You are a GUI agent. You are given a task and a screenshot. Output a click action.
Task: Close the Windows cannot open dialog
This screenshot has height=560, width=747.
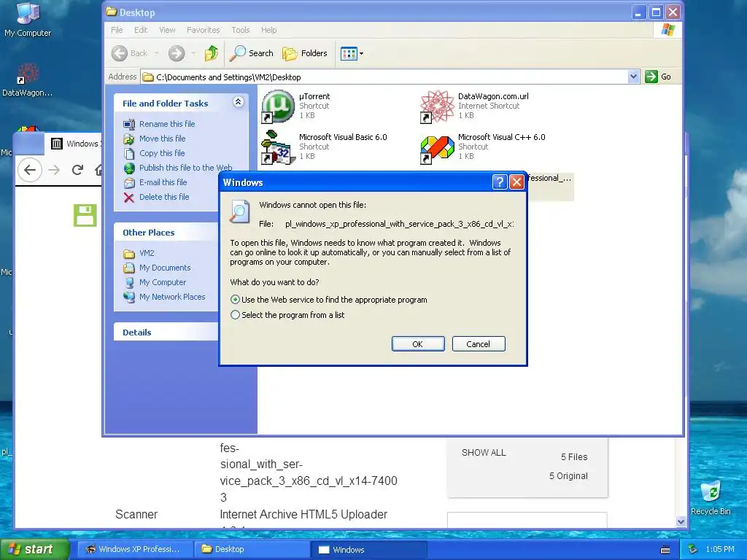click(x=517, y=182)
